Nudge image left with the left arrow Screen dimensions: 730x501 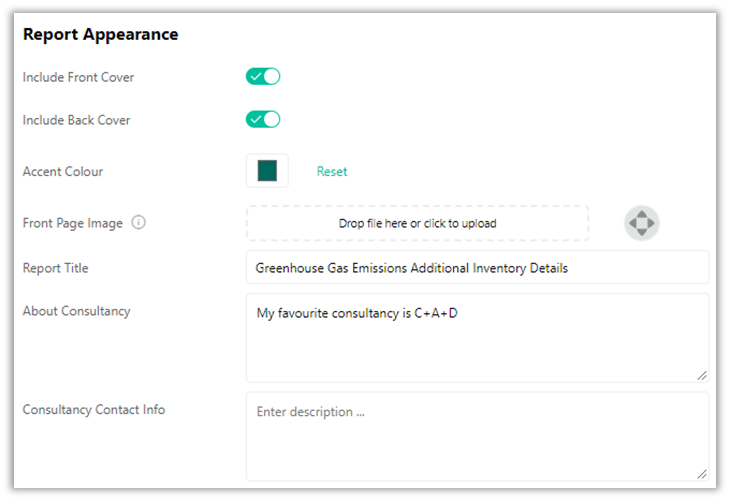(633, 223)
